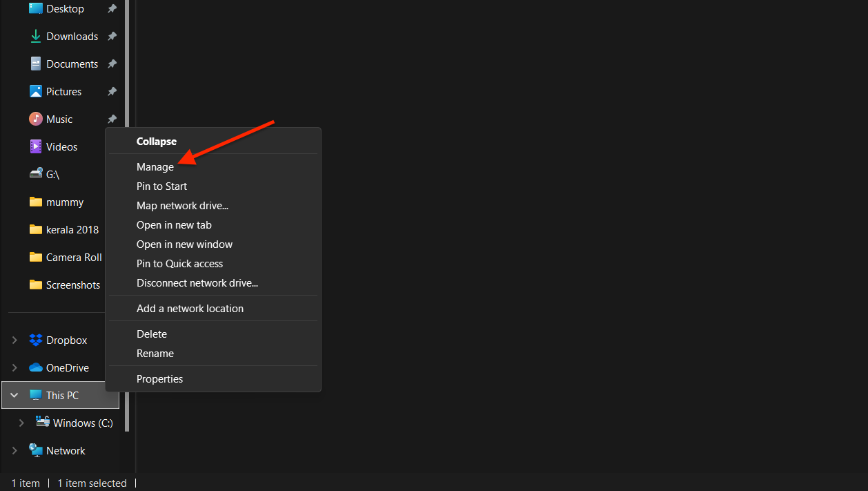This screenshot has height=491, width=868.
Task: Select the OneDrive cloud icon
Action: point(36,368)
